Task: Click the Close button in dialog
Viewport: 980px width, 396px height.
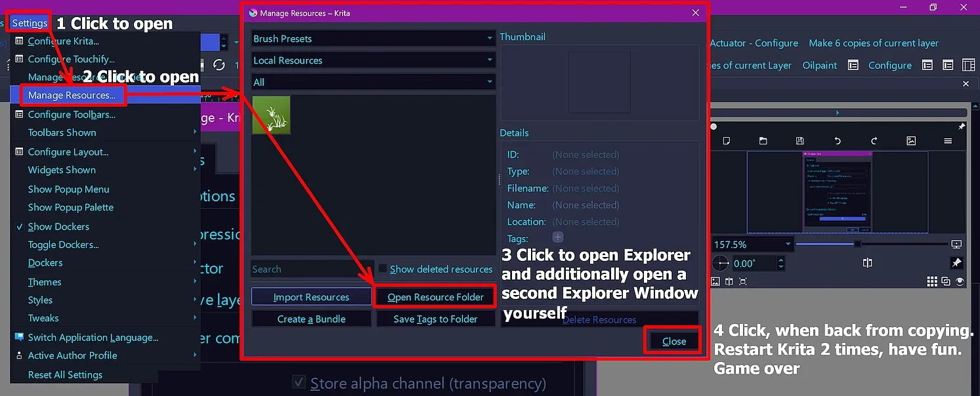Action: point(674,341)
